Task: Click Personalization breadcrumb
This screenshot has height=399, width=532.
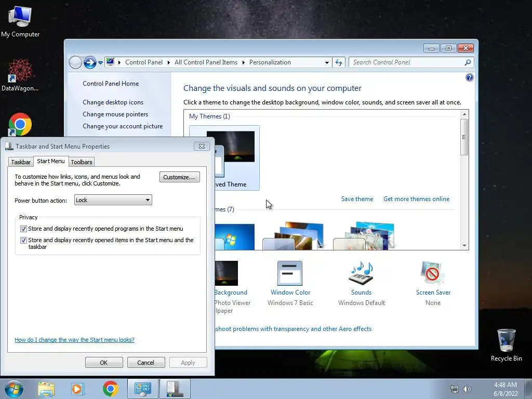Action: pos(270,62)
